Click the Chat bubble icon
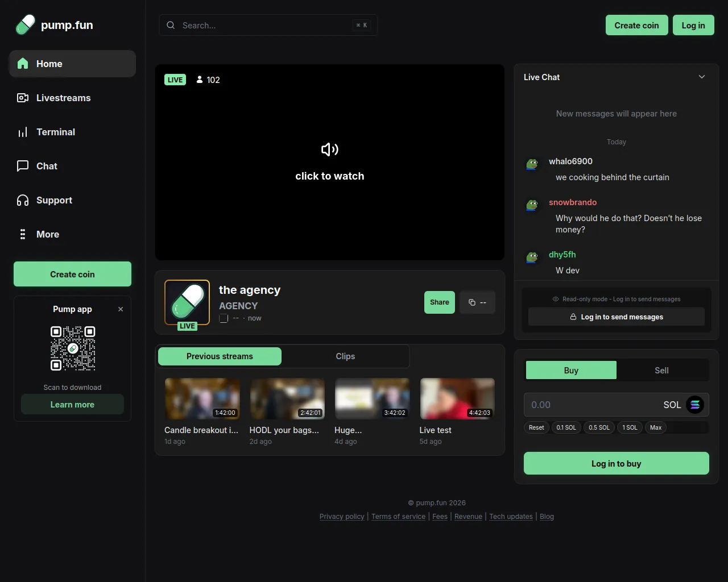The height and width of the screenshot is (582, 728). 23,166
